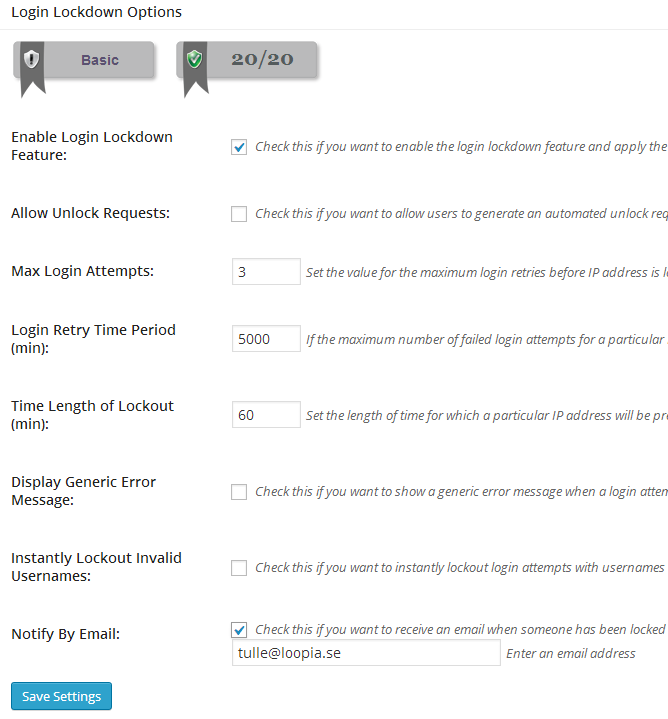Click the Login Retry Time Period field
This screenshot has width=668, height=719.
click(x=266, y=339)
